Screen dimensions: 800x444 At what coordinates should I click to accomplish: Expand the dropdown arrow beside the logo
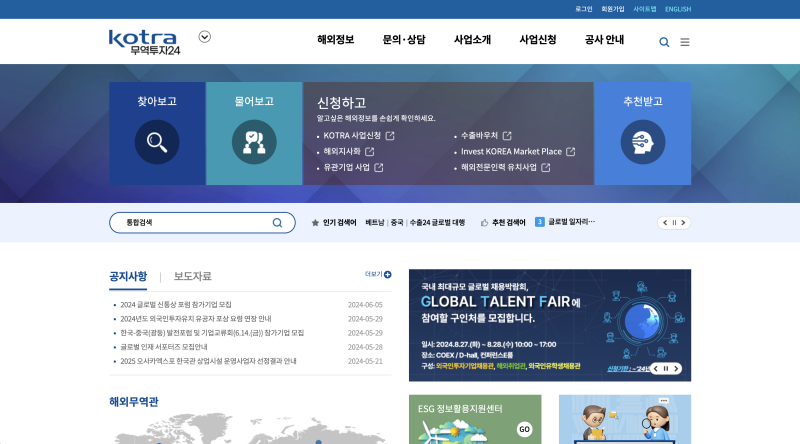(x=205, y=37)
